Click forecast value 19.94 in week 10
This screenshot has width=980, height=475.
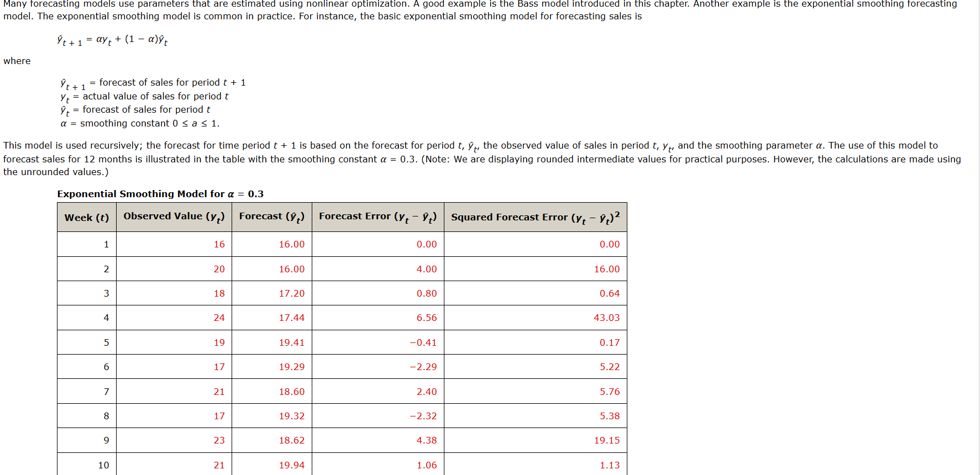(x=292, y=465)
